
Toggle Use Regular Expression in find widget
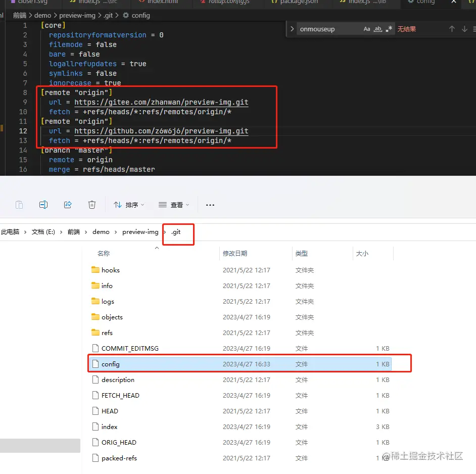point(389,29)
